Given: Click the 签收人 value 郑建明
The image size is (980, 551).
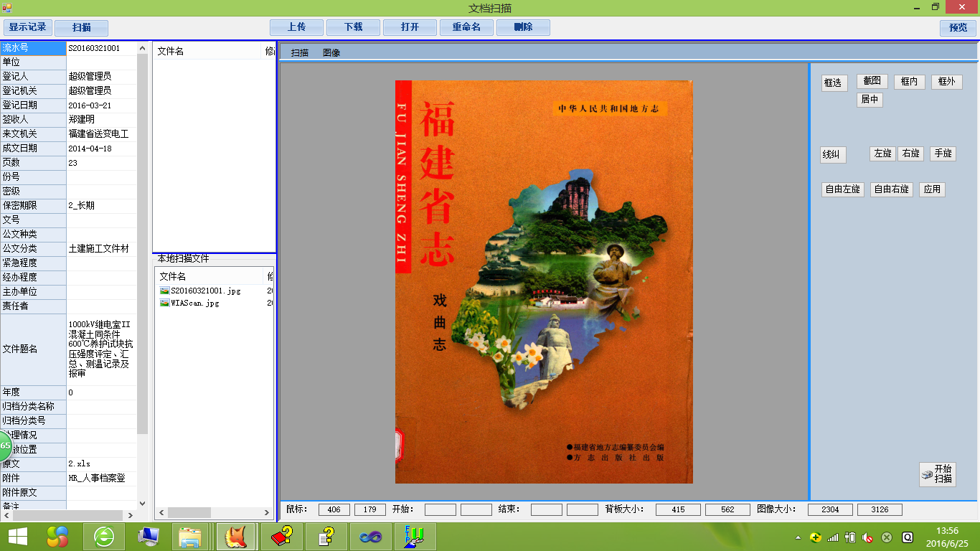Looking at the screenshot, I should [101, 120].
